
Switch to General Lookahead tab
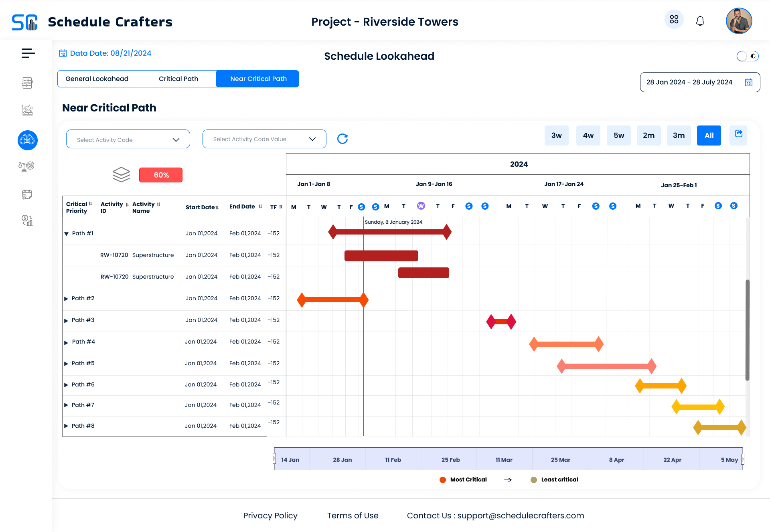tap(97, 79)
